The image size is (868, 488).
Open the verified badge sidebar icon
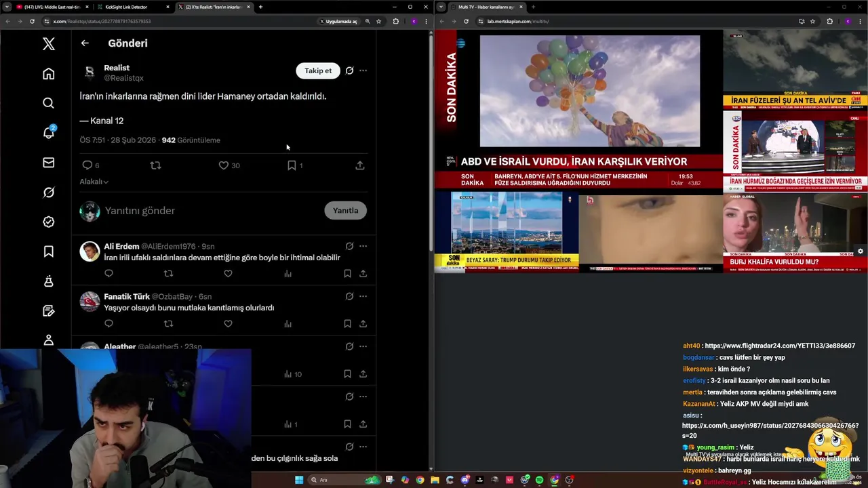click(48, 222)
